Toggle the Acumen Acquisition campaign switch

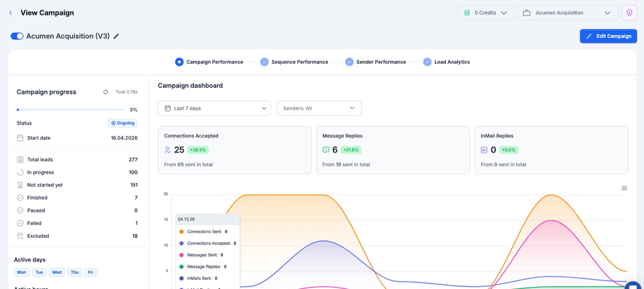click(x=17, y=36)
